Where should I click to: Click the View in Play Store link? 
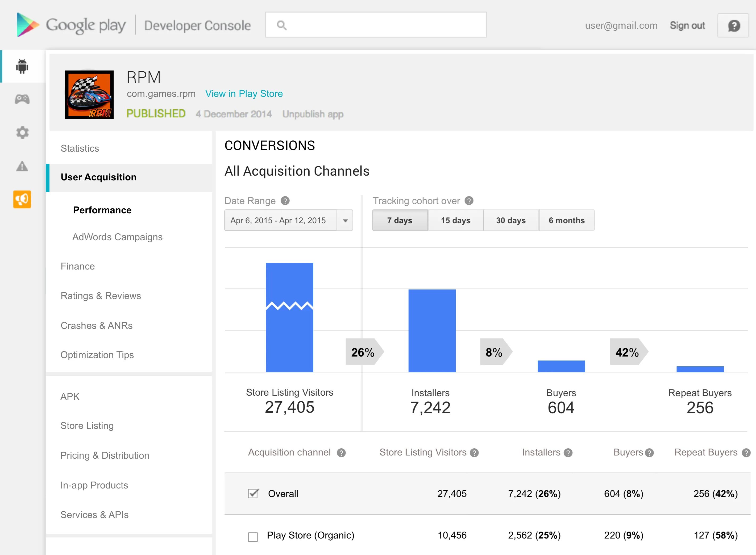click(x=244, y=94)
